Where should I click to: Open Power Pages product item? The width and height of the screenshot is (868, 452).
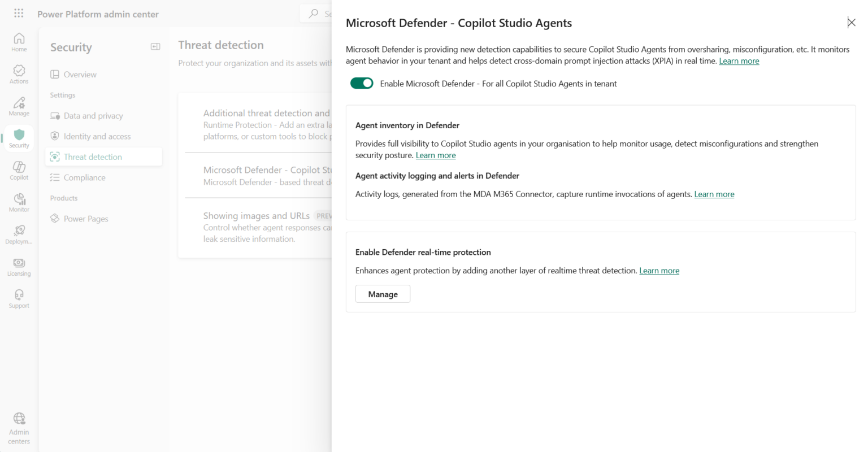pyautogui.click(x=104, y=219)
